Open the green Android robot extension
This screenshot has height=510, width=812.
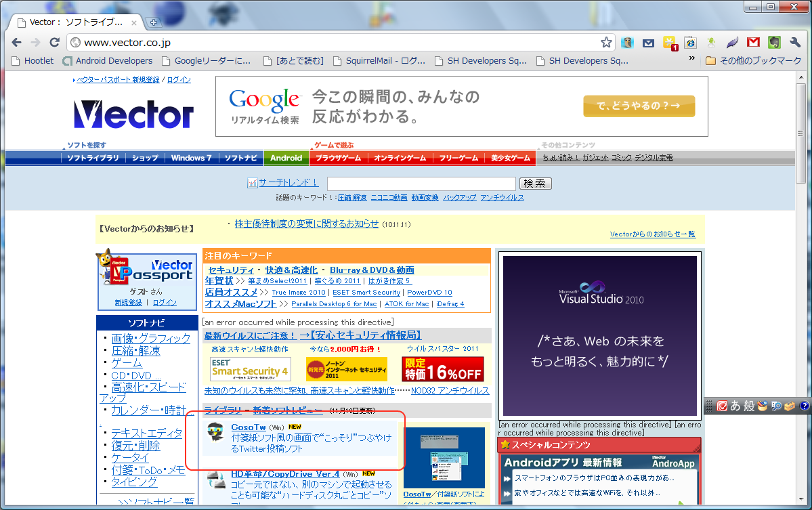click(711, 43)
